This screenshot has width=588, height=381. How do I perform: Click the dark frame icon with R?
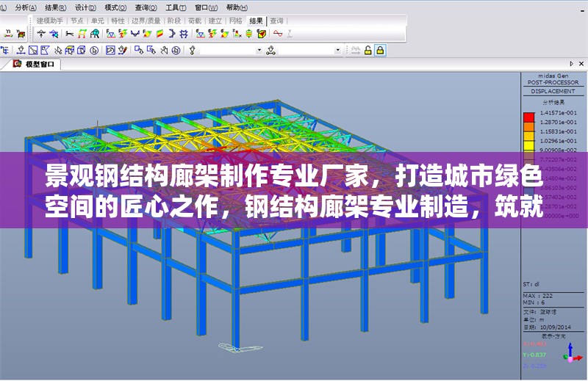coord(95,34)
